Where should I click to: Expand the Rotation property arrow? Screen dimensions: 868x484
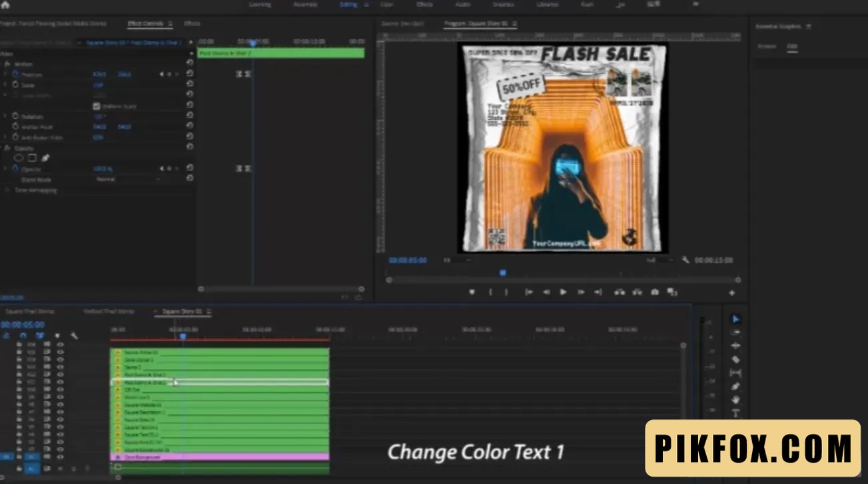point(5,116)
